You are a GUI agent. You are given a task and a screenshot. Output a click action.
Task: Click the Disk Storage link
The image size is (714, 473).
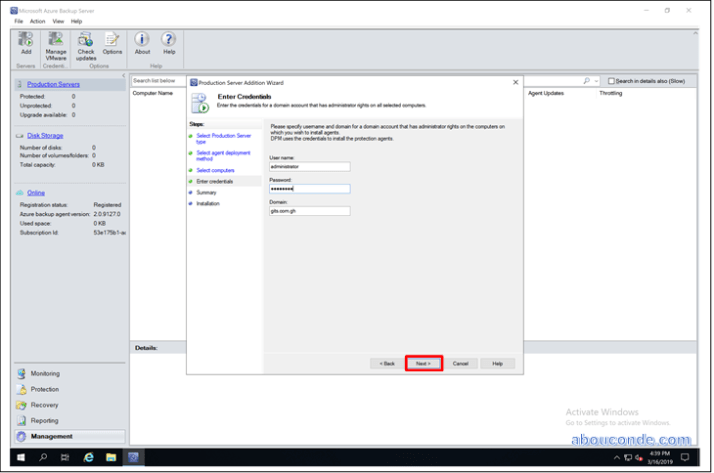click(45, 135)
